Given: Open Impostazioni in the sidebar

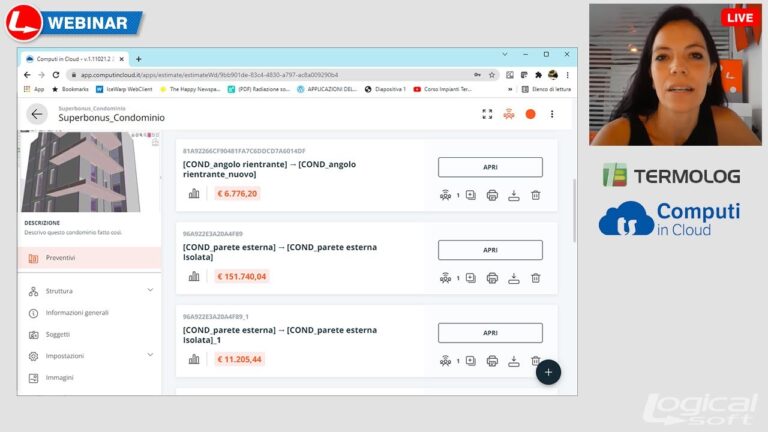Looking at the screenshot, I should [x=65, y=356].
